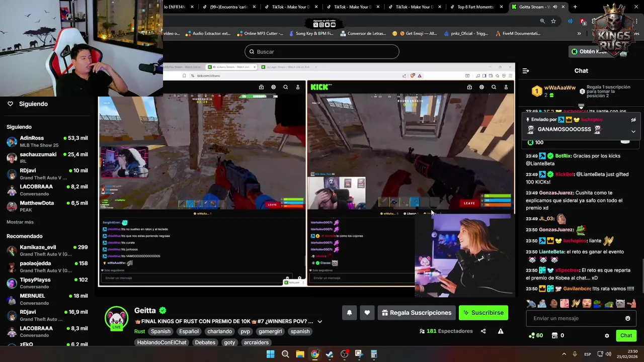Image resolution: width=644 pixels, height=362 pixels.
Task: Click BotRix username in chat
Action: pos(563,156)
